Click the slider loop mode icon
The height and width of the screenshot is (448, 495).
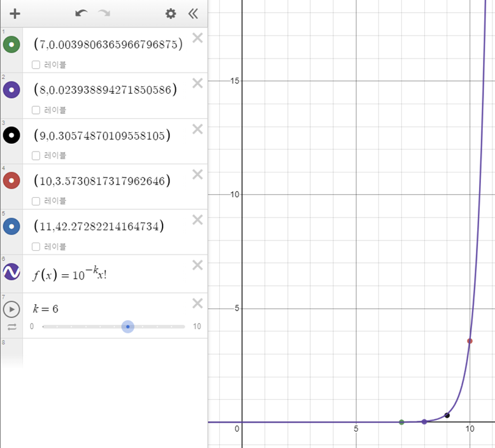coord(12,327)
